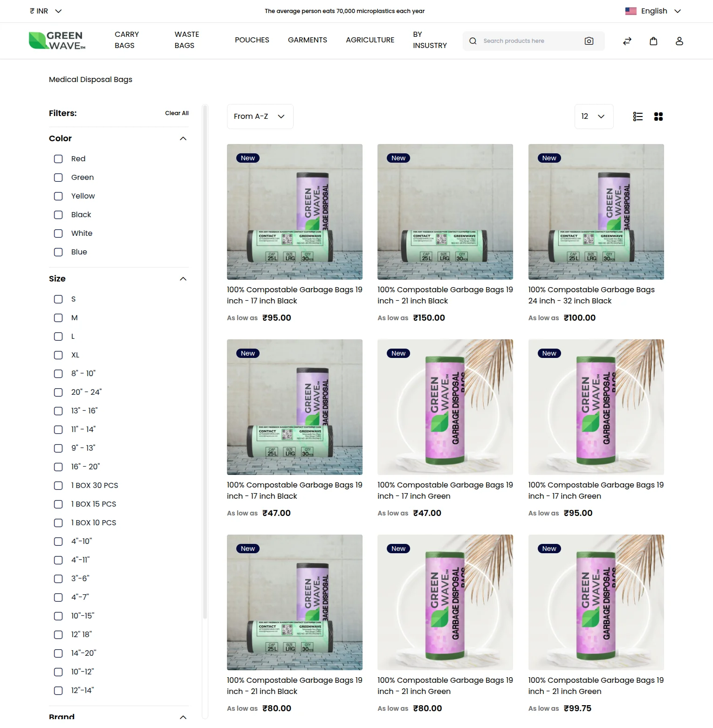The width and height of the screenshot is (713, 728).
Task: Check the Red color filter
Action: [x=58, y=158]
